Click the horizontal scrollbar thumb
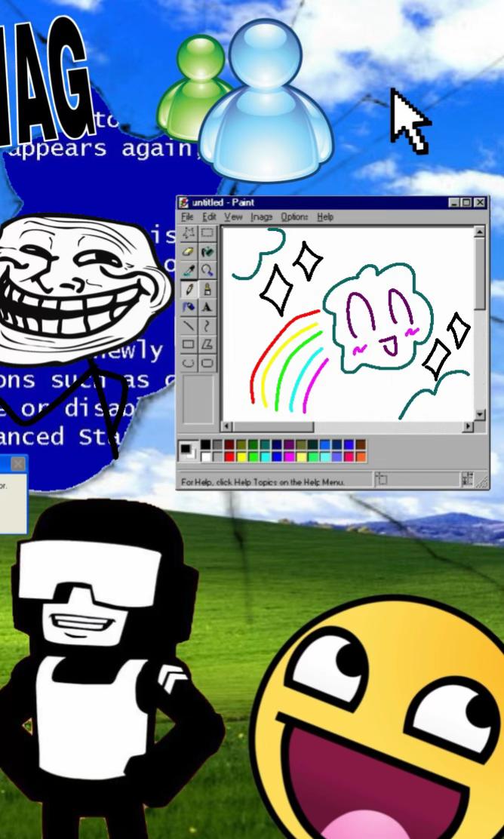The image size is (504, 839). (273, 426)
